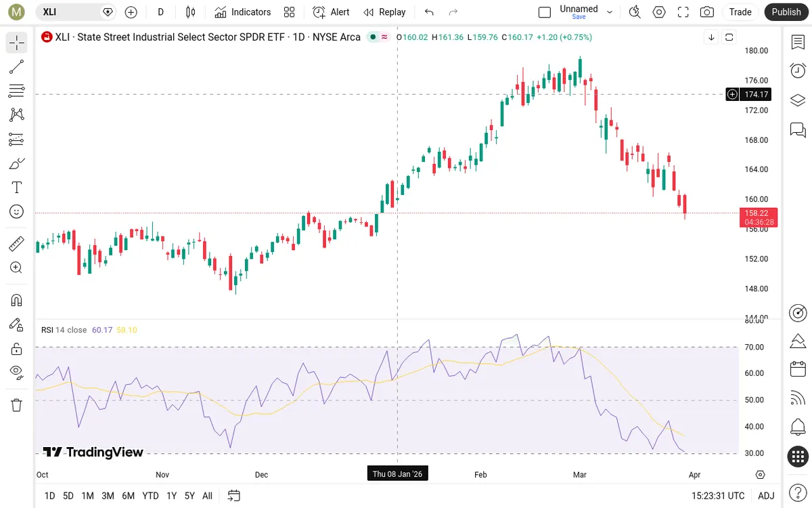Open time axis settings gear
The width and height of the screenshot is (812, 508).
tap(761, 475)
